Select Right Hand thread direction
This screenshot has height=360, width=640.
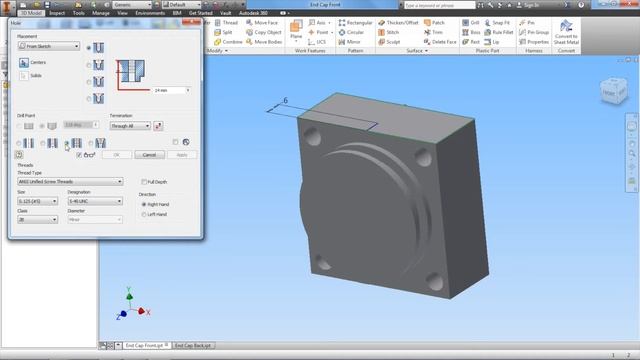[144, 204]
